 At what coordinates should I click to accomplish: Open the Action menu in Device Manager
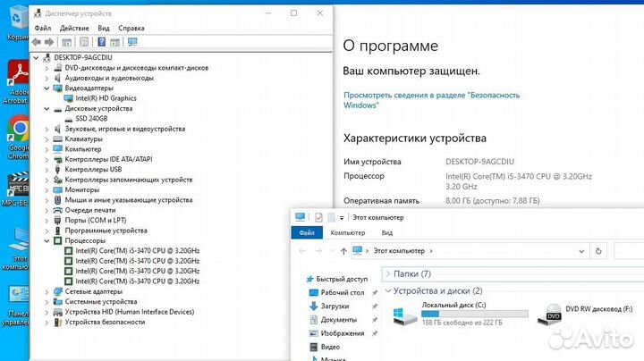click(x=74, y=28)
